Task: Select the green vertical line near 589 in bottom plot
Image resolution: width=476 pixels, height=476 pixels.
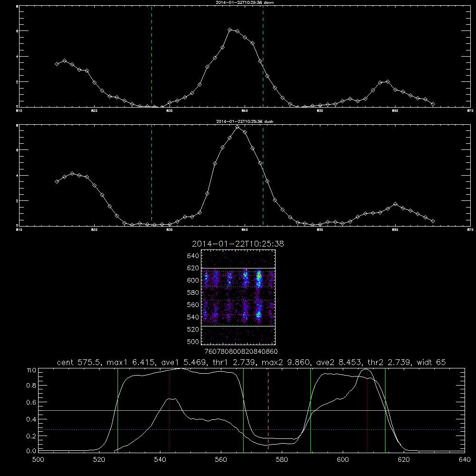Action: coord(310,410)
